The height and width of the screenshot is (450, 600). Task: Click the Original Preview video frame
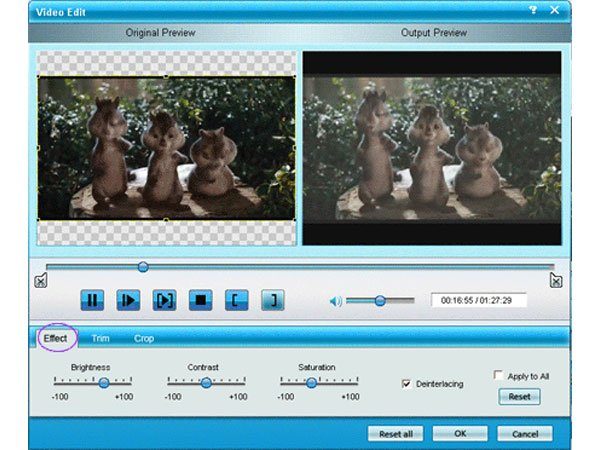click(166, 148)
